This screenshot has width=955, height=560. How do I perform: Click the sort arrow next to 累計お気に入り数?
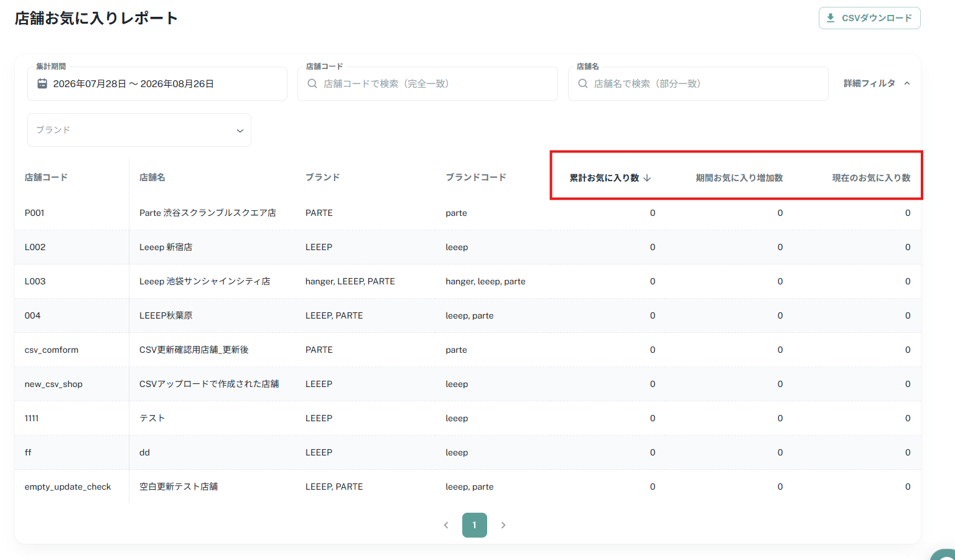tap(647, 178)
